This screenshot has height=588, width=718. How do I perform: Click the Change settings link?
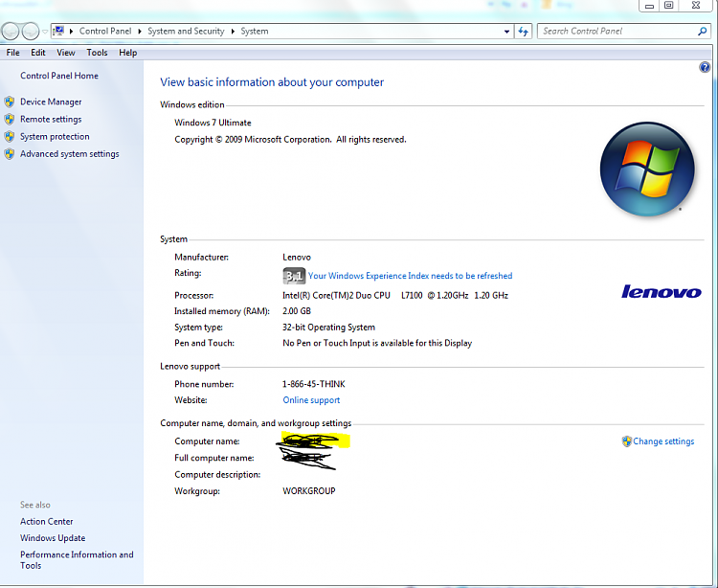click(663, 441)
